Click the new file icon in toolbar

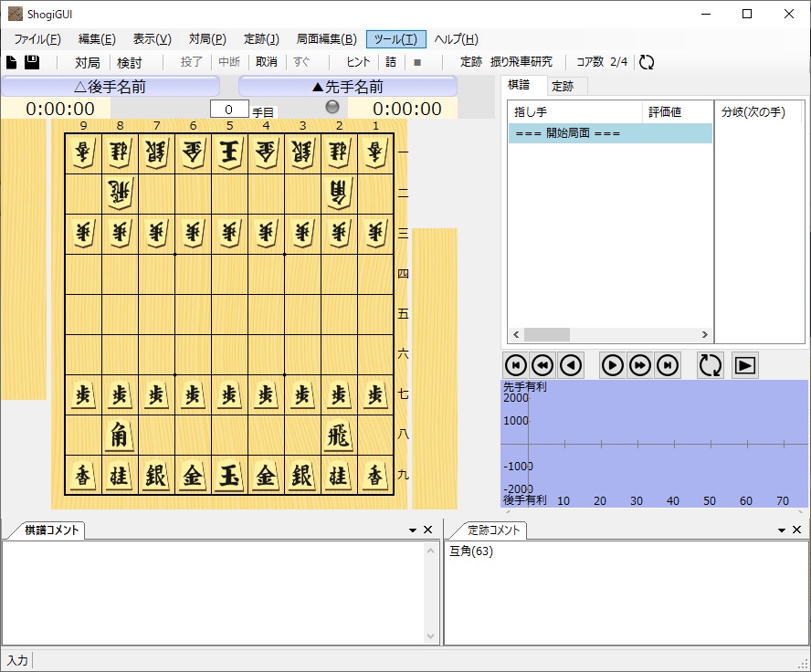[11, 63]
